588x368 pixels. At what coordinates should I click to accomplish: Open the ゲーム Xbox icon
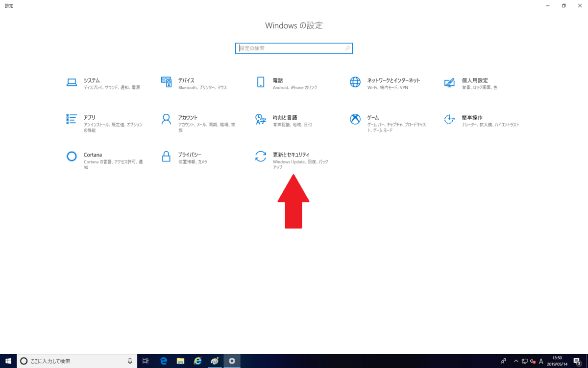point(355,119)
